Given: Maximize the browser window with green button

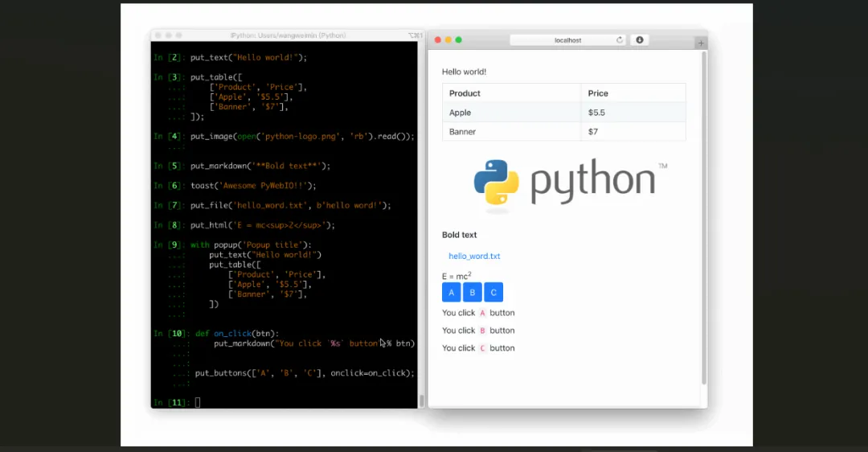Looking at the screenshot, I should point(458,40).
